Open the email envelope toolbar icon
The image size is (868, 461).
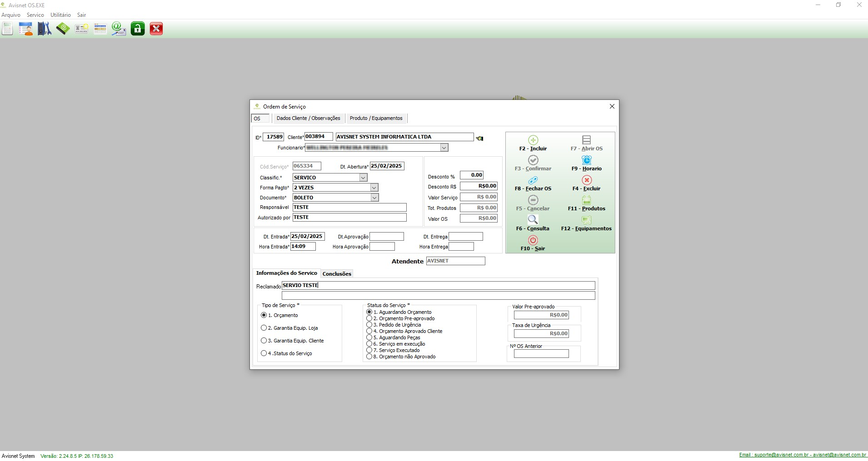tap(119, 29)
